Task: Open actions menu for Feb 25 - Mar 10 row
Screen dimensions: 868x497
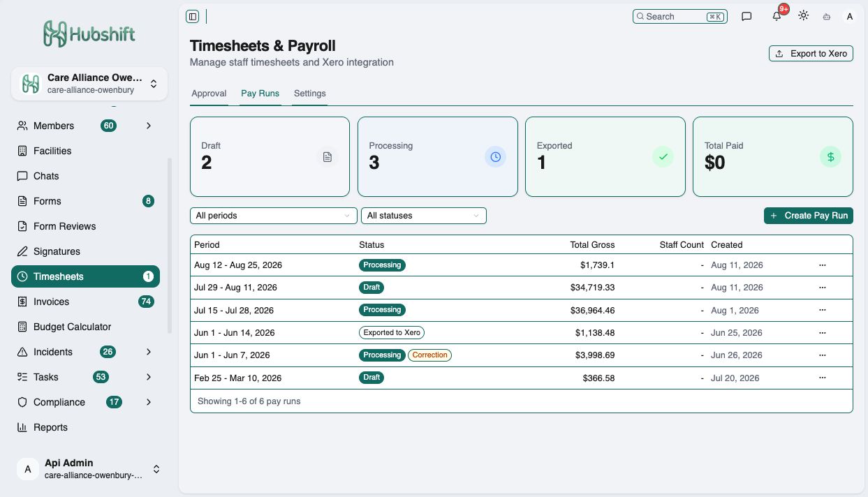Action: [822, 378]
